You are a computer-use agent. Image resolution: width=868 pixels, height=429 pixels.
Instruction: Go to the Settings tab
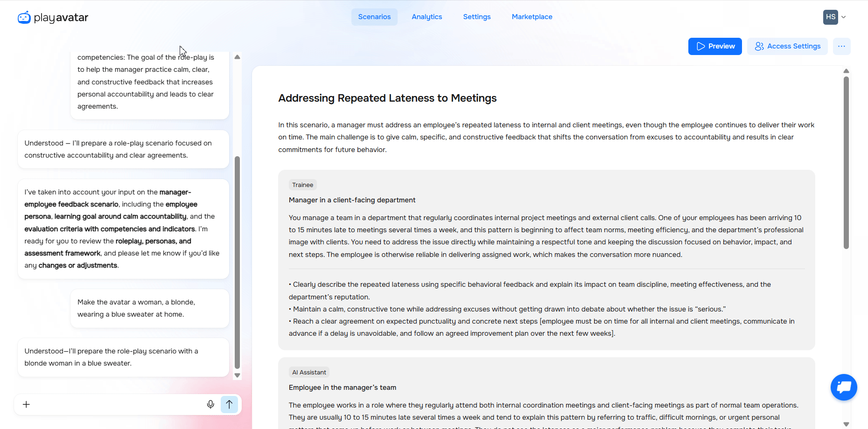tap(477, 17)
